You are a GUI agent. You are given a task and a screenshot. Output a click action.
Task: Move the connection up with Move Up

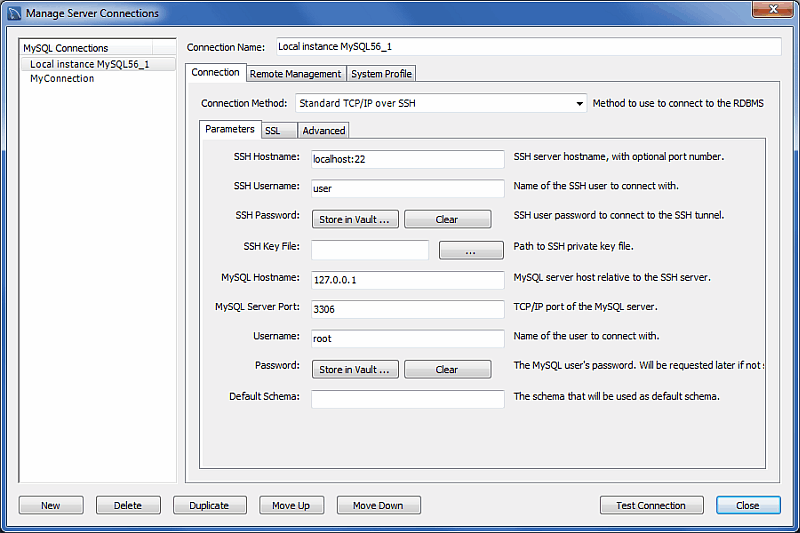click(x=291, y=505)
